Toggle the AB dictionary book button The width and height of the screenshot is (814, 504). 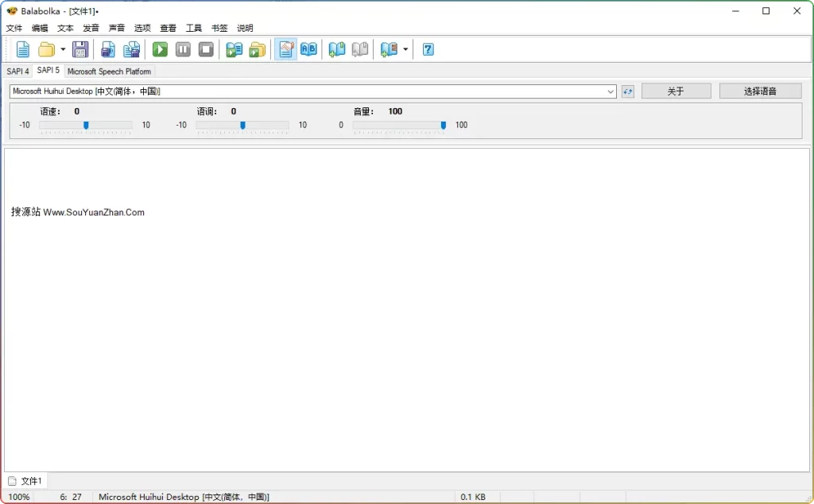pyautogui.click(x=308, y=49)
